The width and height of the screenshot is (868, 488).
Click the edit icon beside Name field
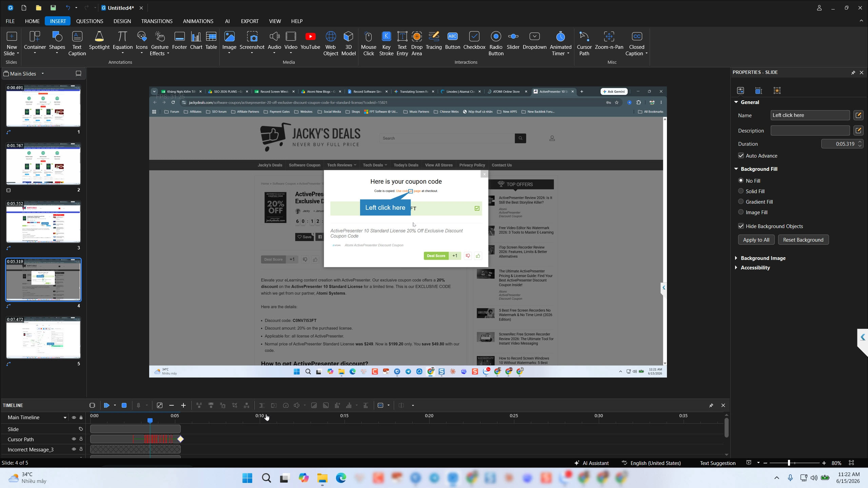859,115
